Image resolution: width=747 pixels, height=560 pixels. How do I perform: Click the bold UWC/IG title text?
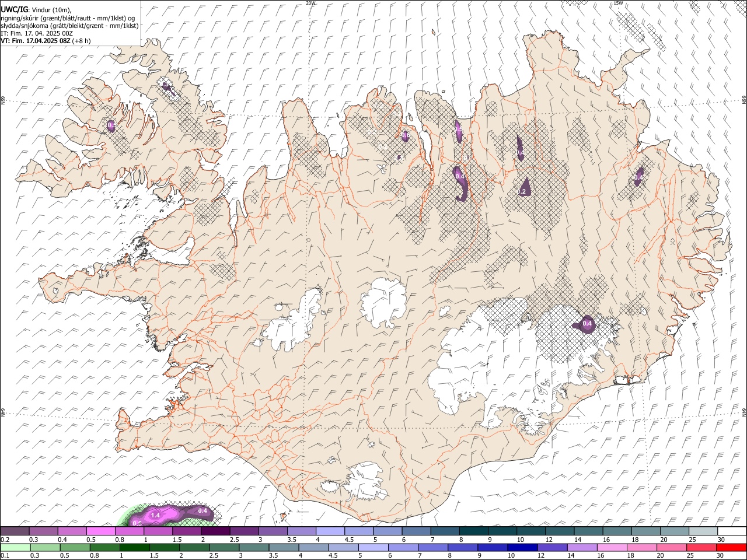[x=14, y=10]
